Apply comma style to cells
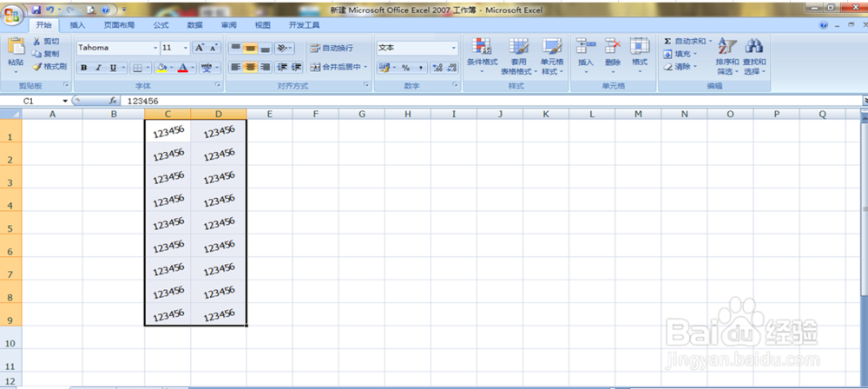Viewport: 868px width, 389px height. click(420, 68)
